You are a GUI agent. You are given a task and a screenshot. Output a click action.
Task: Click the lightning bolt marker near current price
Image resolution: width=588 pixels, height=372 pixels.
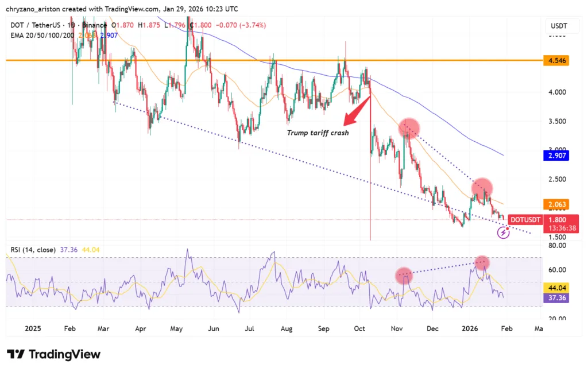[x=503, y=232]
